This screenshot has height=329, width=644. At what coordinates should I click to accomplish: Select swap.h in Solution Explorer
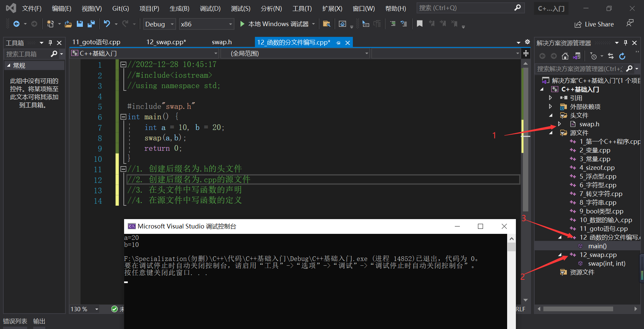589,124
